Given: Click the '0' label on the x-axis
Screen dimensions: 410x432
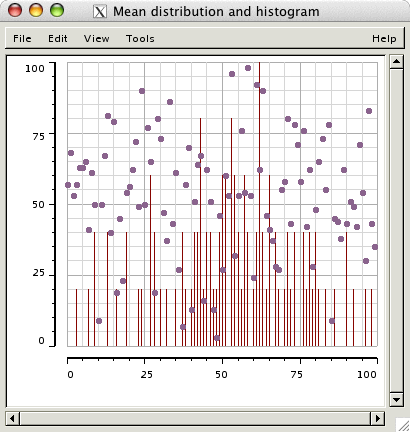Looking at the screenshot, I should (70, 374).
